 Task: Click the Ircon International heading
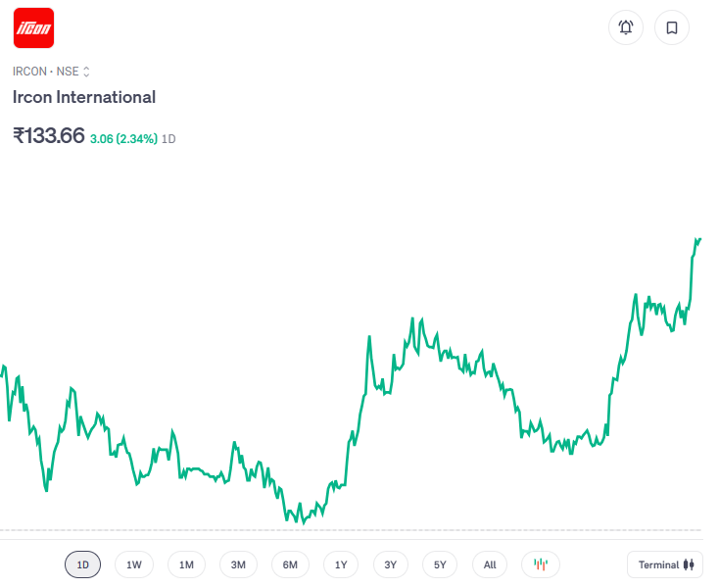click(x=84, y=97)
